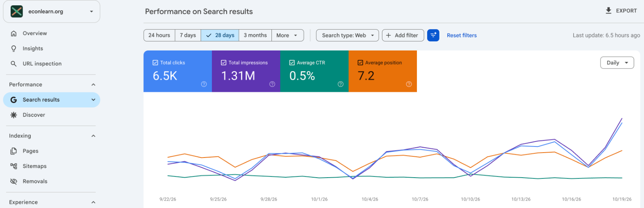Click the Discover asterisk icon

click(x=14, y=115)
